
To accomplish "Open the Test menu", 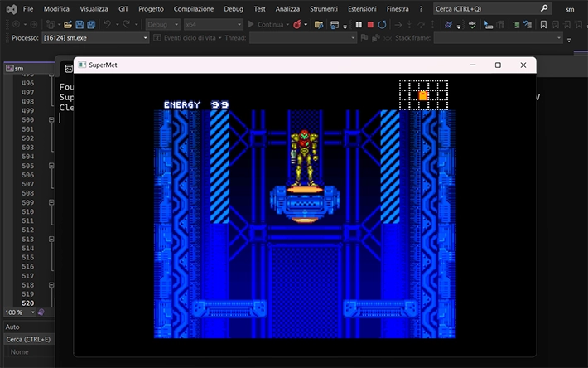I will (x=259, y=8).
